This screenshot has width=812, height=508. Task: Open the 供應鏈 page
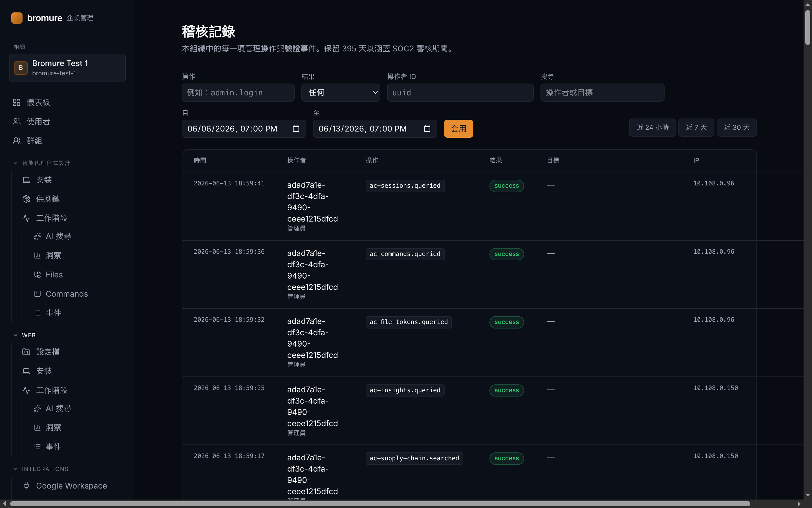(x=48, y=199)
